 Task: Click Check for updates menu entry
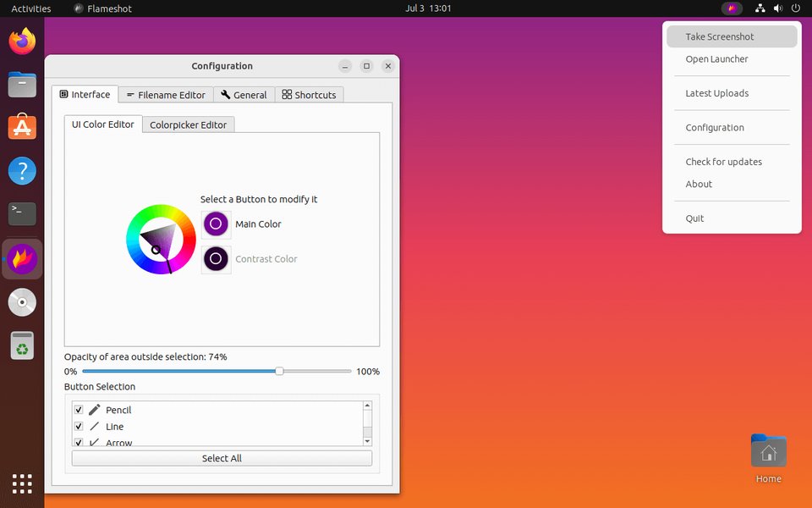coord(732,162)
